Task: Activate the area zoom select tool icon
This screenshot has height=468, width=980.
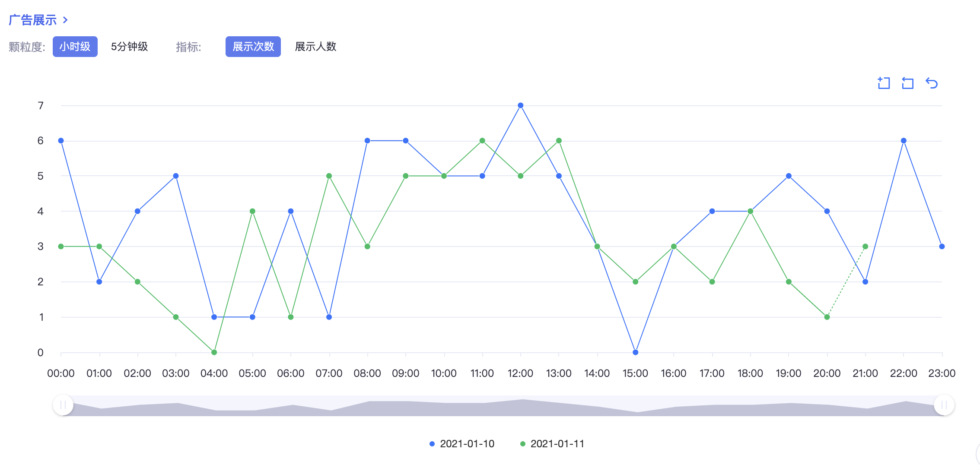Action: pyautogui.click(x=884, y=83)
